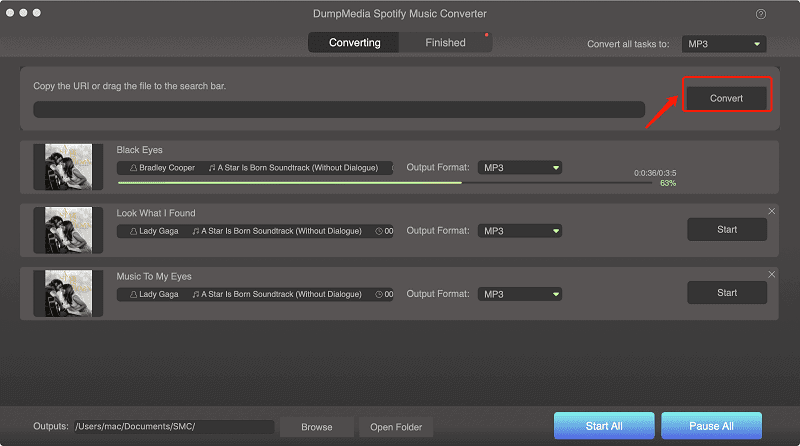This screenshot has width=800, height=446.
Task: Open Output Format dropdown for Look What I Found
Action: click(x=519, y=231)
